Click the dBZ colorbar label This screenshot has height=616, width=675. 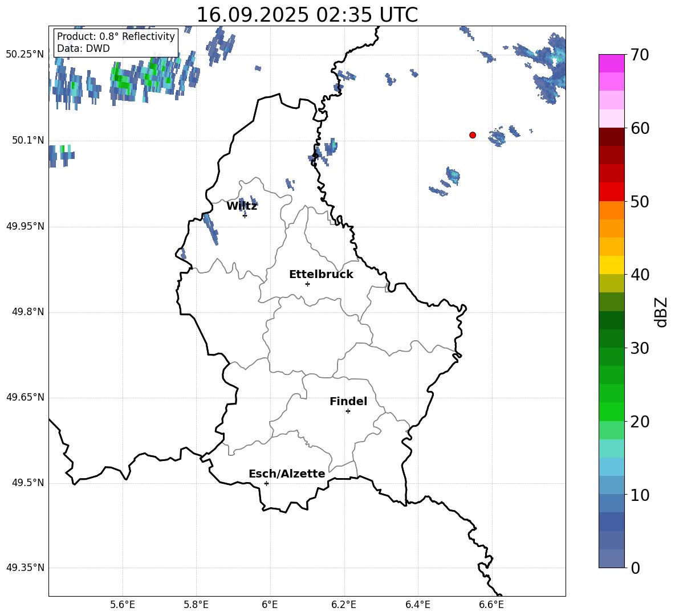[661, 312]
